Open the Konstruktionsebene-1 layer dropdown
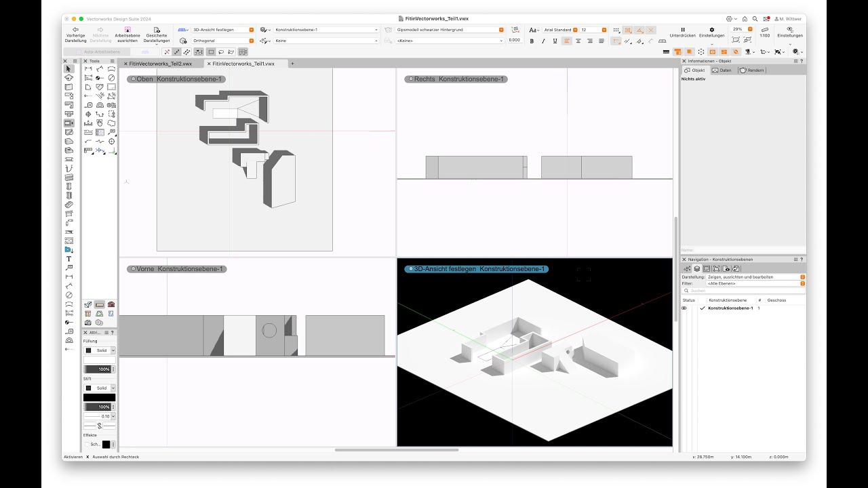The height and width of the screenshot is (488, 868). point(326,30)
